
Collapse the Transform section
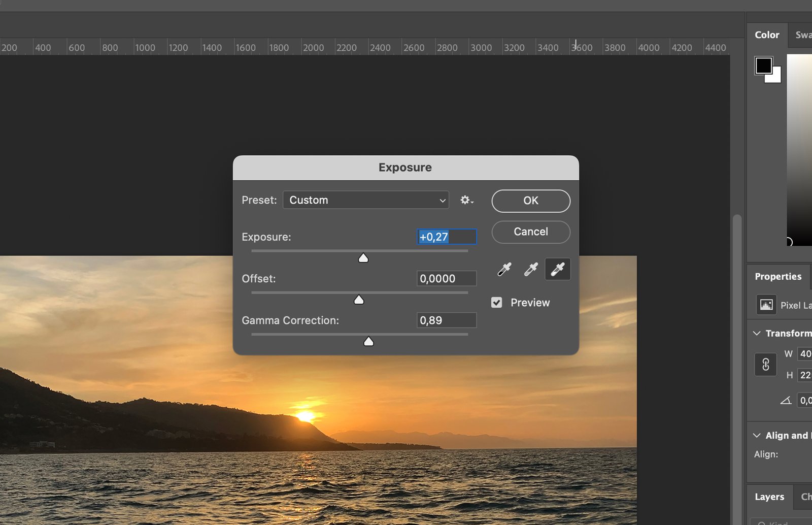(757, 333)
